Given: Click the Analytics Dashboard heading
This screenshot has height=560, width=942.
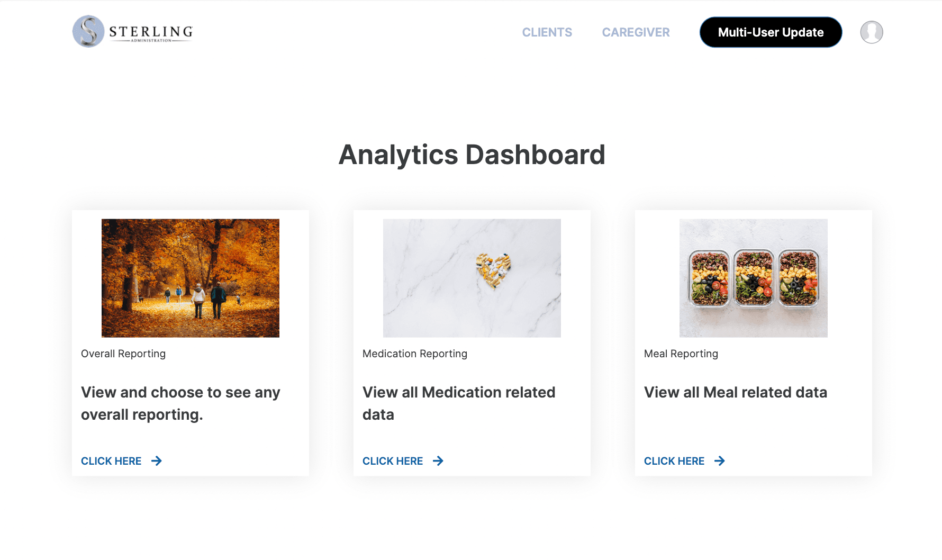Looking at the screenshot, I should point(472,155).
